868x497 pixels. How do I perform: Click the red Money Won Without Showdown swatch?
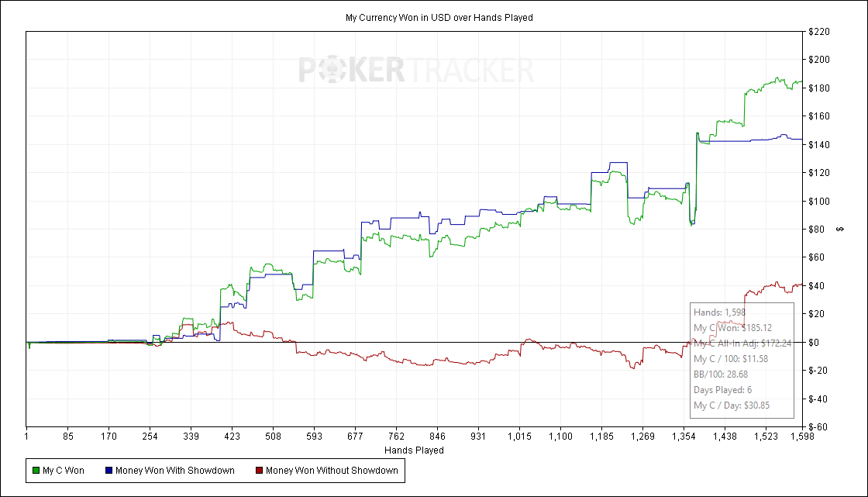259,471
